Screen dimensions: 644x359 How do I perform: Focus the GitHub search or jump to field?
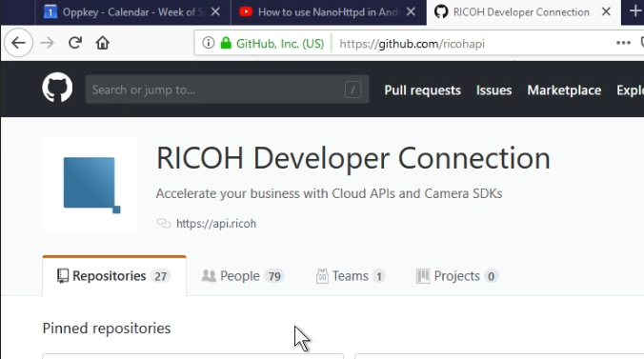(227, 90)
